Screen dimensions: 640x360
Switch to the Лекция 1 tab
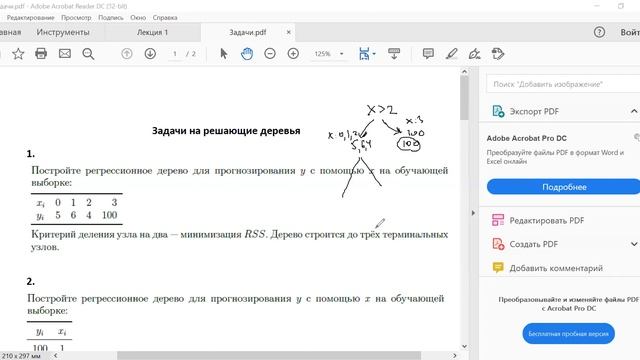click(152, 32)
